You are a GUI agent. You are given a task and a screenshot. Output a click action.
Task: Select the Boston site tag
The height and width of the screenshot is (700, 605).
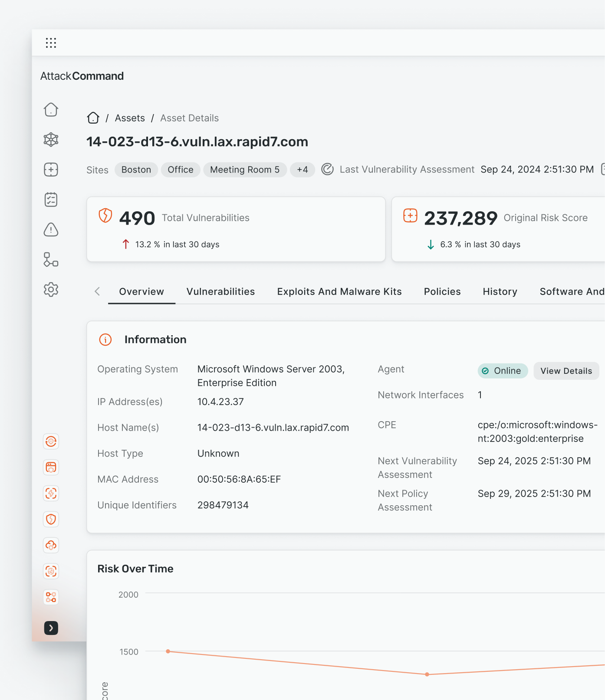tap(136, 170)
